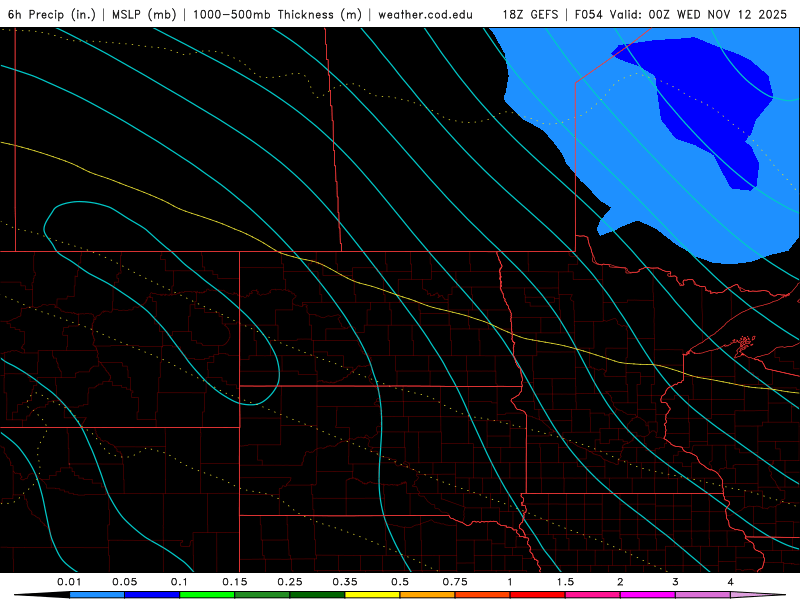Click the "MSLP (mb)" header label
Image resolution: width=800 pixels, height=600 pixels.
coord(144,14)
